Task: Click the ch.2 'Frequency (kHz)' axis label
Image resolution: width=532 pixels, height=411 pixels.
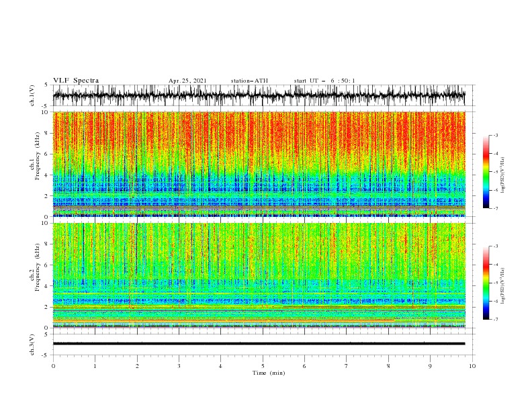Action: (38, 267)
